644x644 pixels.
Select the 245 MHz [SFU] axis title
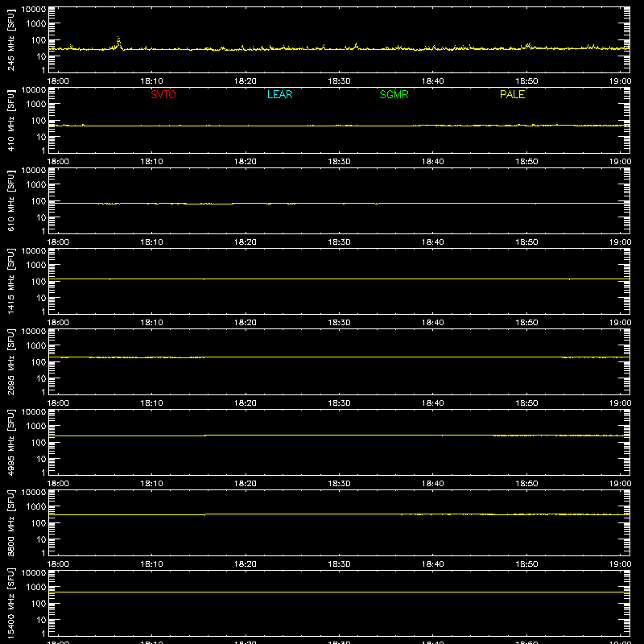click(x=11, y=39)
